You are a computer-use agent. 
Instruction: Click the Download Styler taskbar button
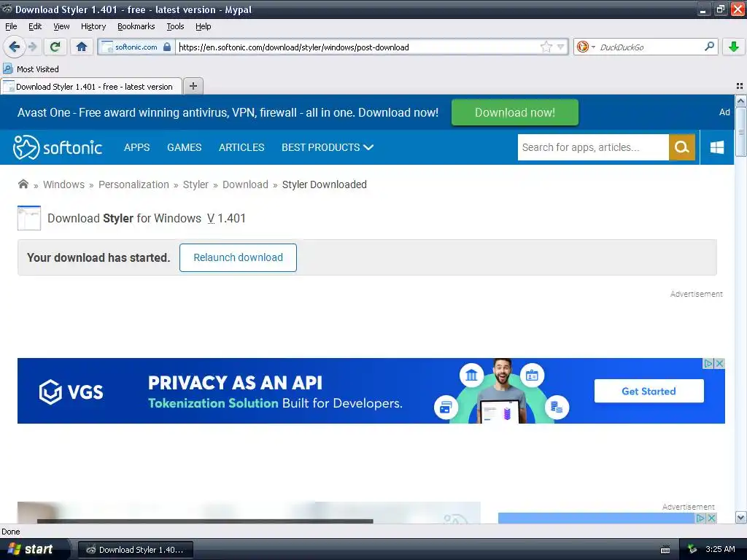136,550
